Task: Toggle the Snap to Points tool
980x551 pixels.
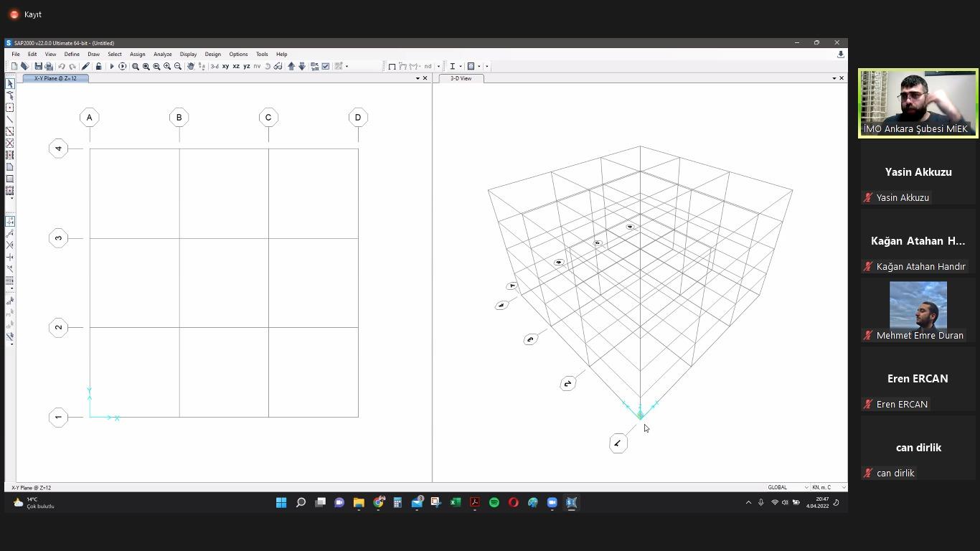Action: (10, 222)
